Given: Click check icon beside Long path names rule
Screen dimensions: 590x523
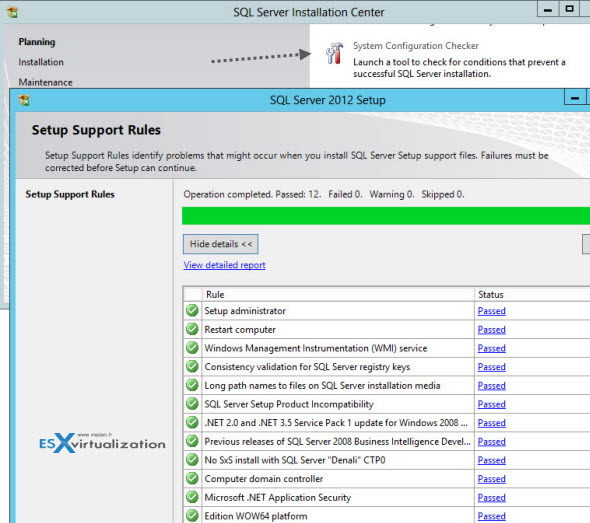Looking at the screenshot, I should (x=192, y=385).
